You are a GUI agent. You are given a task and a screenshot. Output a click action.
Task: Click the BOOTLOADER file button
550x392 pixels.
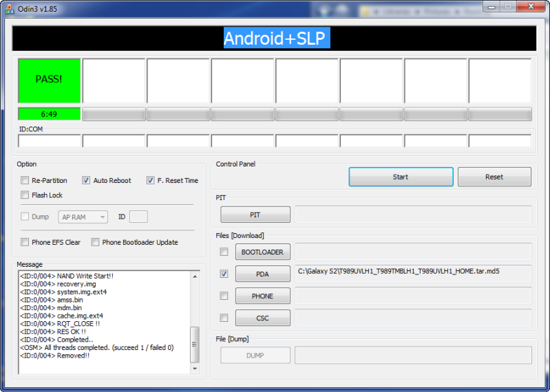click(263, 252)
